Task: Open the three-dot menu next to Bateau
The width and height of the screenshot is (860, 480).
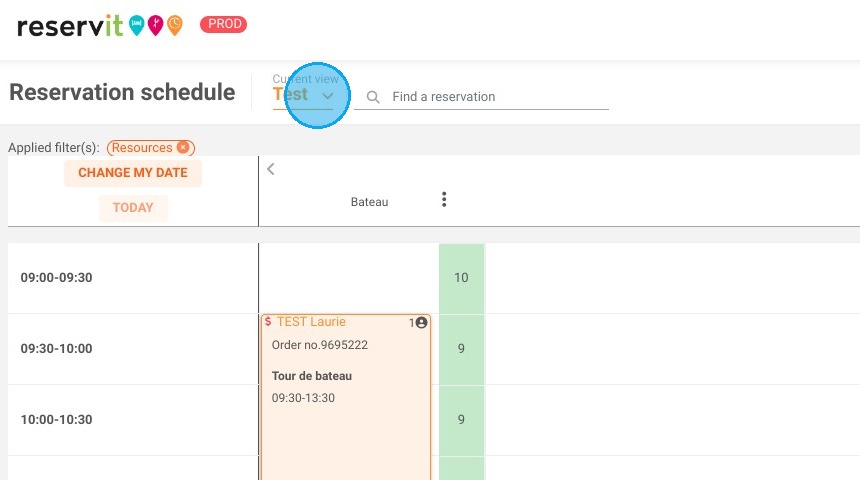Action: [x=444, y=200]
